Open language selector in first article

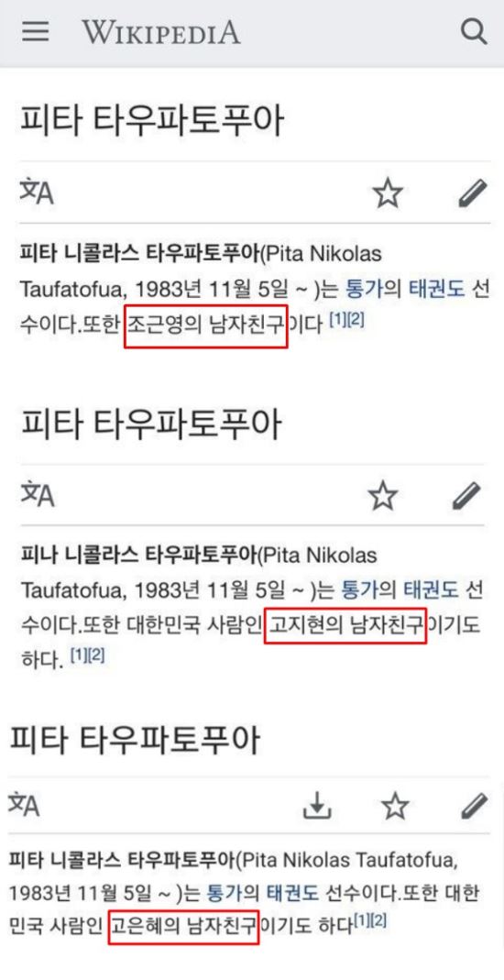(37, 192)
